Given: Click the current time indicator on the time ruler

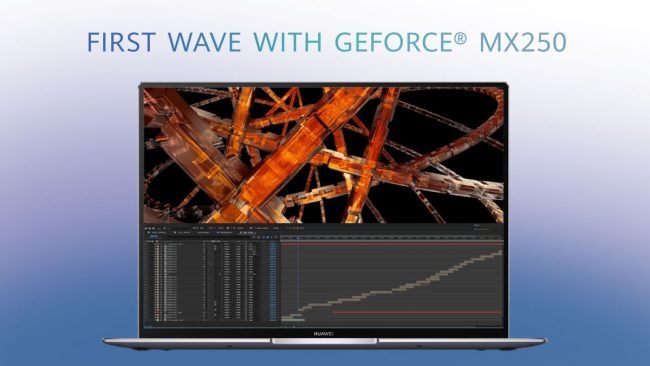Looking at the screenshot, I should point(298,238).
